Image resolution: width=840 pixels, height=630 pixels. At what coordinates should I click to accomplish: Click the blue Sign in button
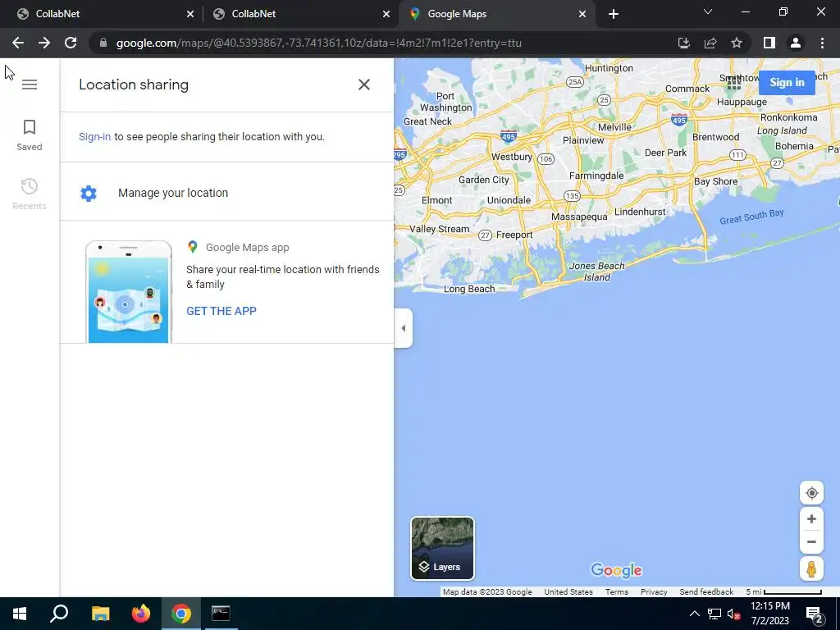click(787, 83)
